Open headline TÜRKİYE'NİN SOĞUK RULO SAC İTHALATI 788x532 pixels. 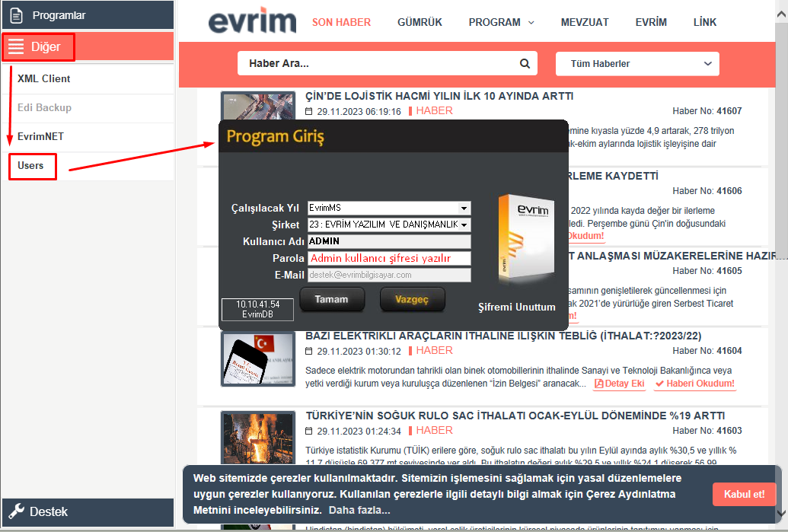pyautogui.click(x=515, y=416)
